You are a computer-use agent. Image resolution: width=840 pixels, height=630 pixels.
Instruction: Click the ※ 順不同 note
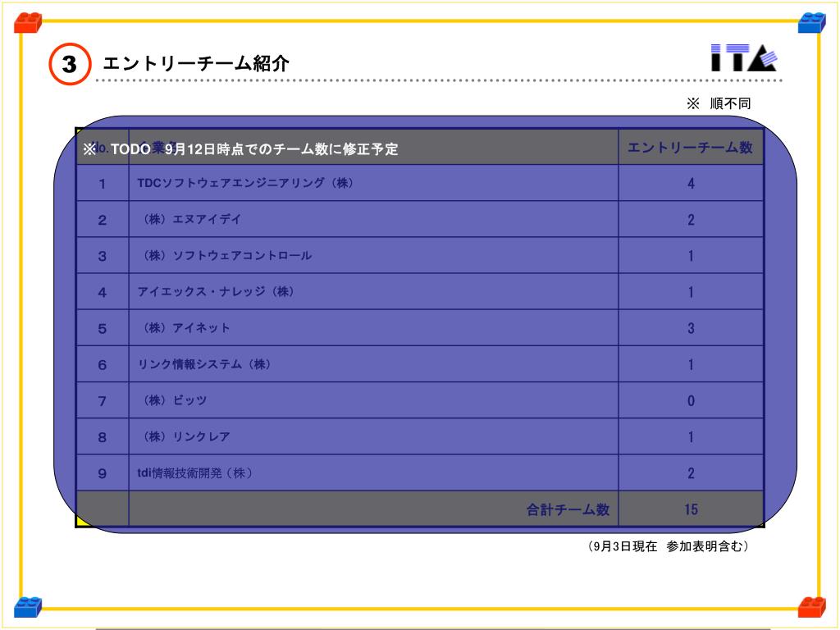pyautogui.click(x=719, y=103)
